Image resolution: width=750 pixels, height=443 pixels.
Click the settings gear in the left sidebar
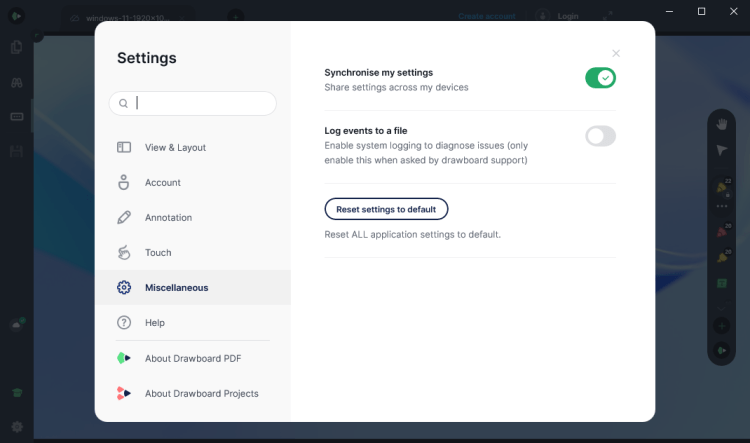[x=16, y=426]
